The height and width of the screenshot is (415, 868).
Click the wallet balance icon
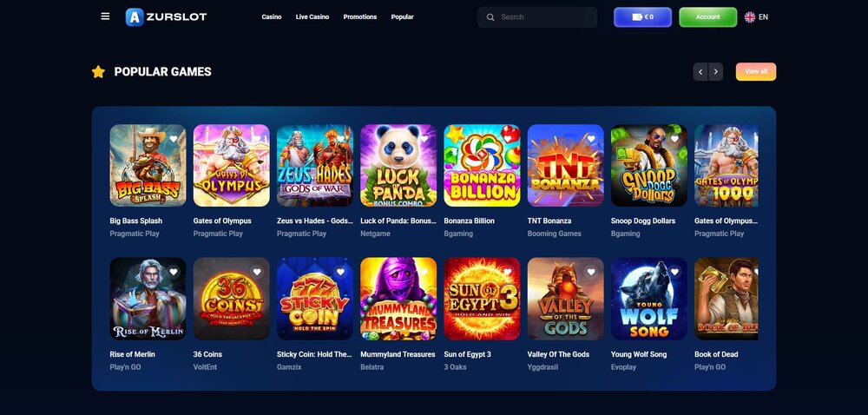point(637,17)
